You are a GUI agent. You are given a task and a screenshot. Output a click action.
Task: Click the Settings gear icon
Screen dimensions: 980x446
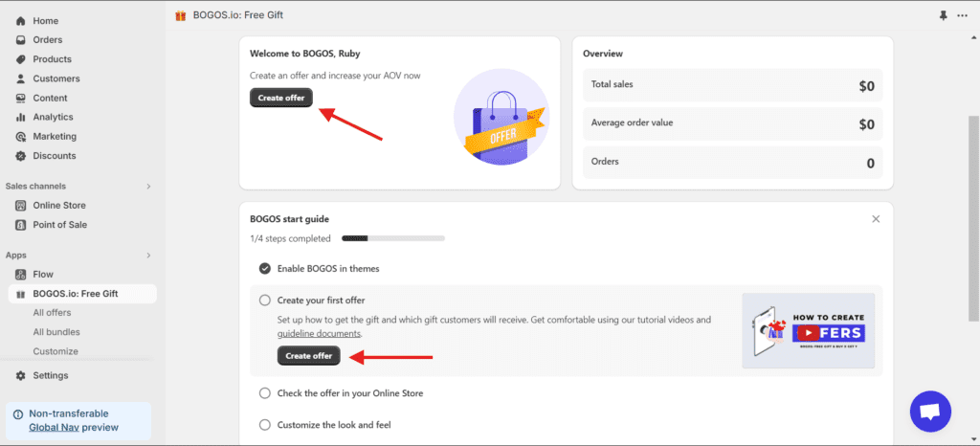click(x=21, y=375)
